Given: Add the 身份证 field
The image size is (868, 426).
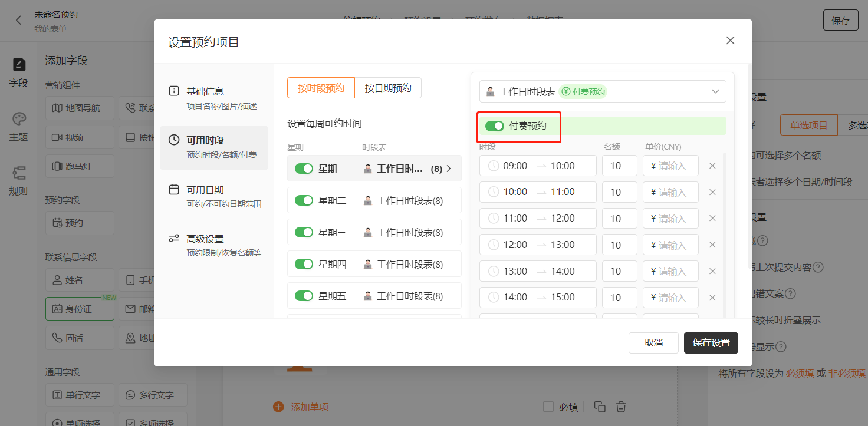Looking at the screenshot, I should tap(80, 309).
